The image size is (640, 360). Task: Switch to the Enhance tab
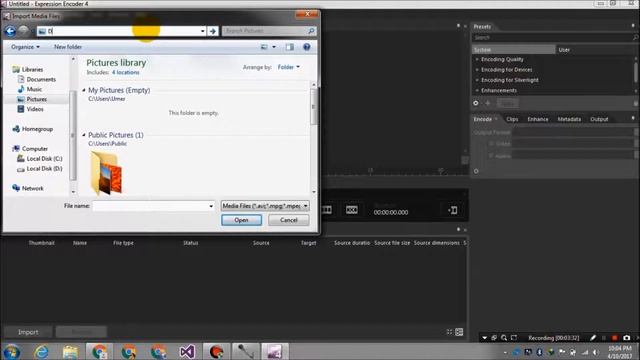click(x=538, y=119)
